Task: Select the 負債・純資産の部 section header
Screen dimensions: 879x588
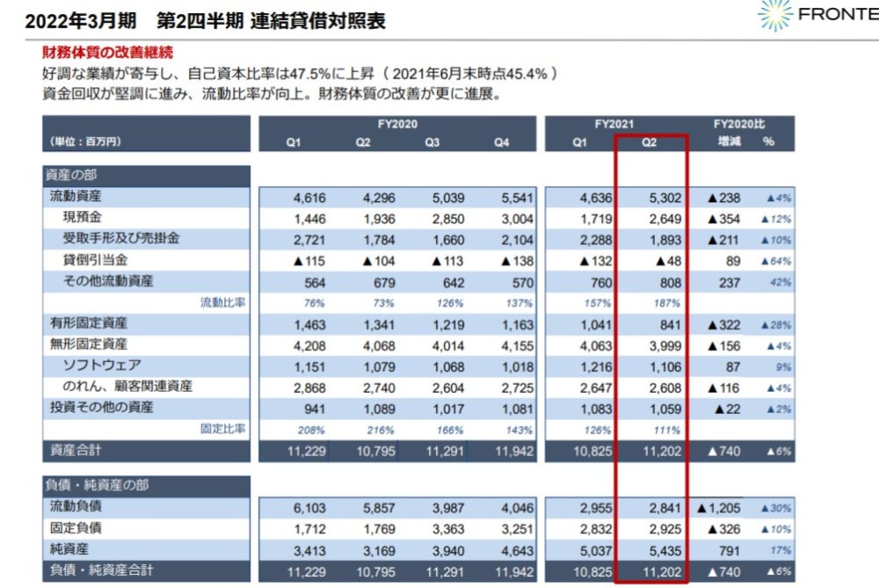Action: 98,484
